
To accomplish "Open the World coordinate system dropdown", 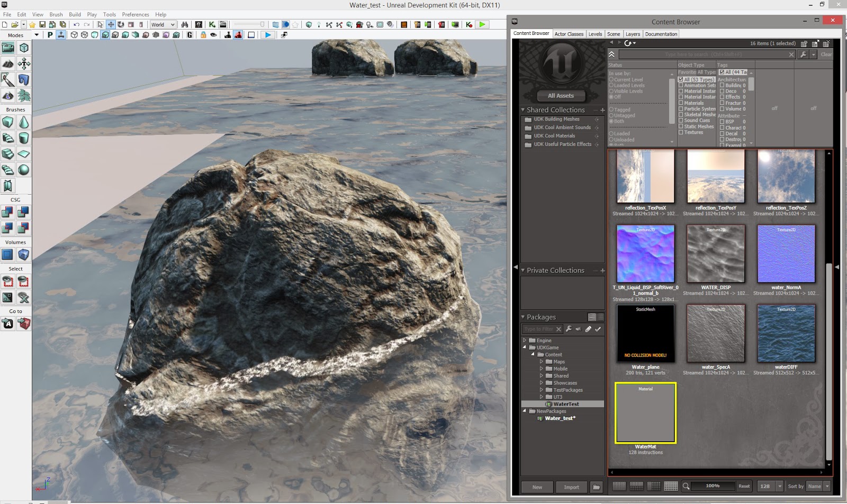I will tap(163, 24).
